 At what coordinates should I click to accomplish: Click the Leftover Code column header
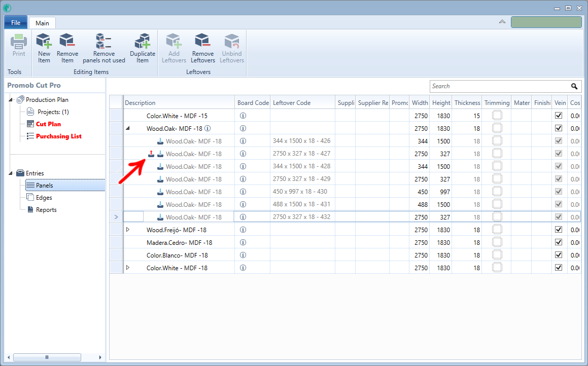pyautogui.click(x=303, y=102)
